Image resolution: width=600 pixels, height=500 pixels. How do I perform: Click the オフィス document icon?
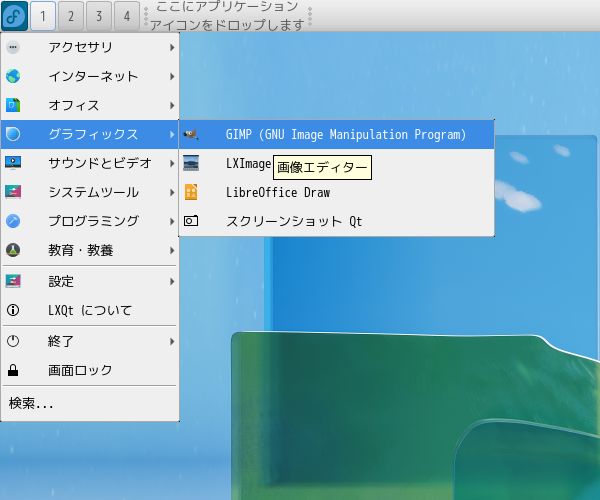13,105
